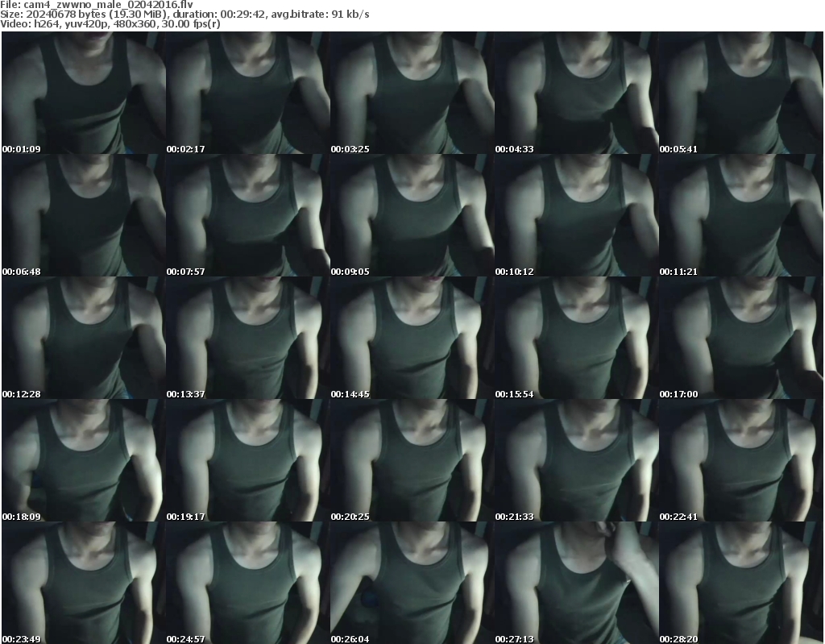Choose the frame marked 00:22:41
Viewport: 825px width, 644px height.
click(741, 460)
